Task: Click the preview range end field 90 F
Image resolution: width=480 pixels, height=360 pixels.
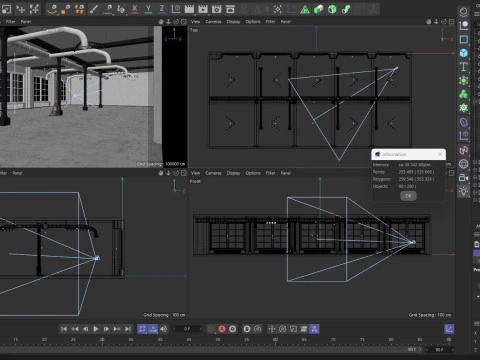Action: pos(411,350)
